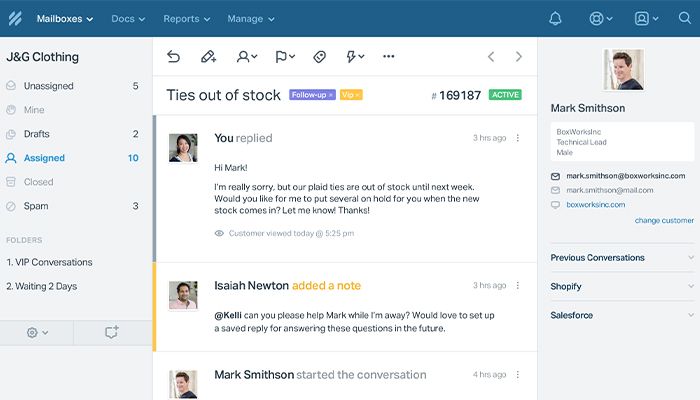Open the Mailboxes menu
700x400 pixels.
click(x=65, y=18)
